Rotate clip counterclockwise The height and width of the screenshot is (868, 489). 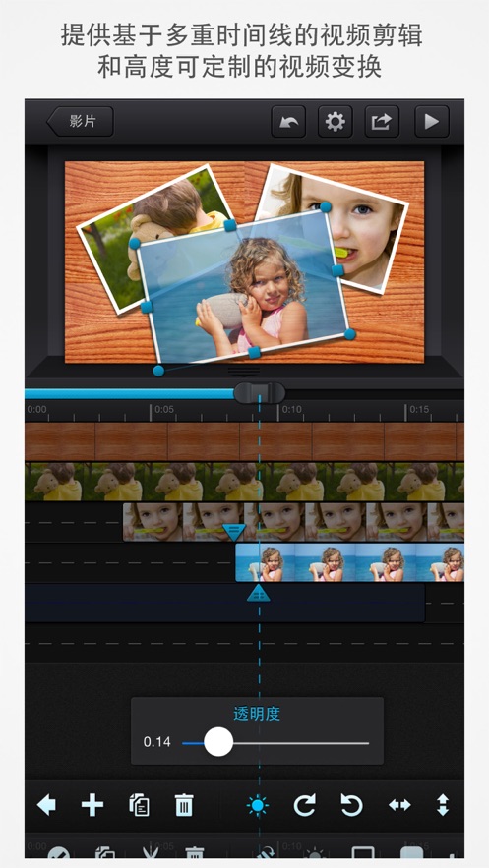[351, 804]
